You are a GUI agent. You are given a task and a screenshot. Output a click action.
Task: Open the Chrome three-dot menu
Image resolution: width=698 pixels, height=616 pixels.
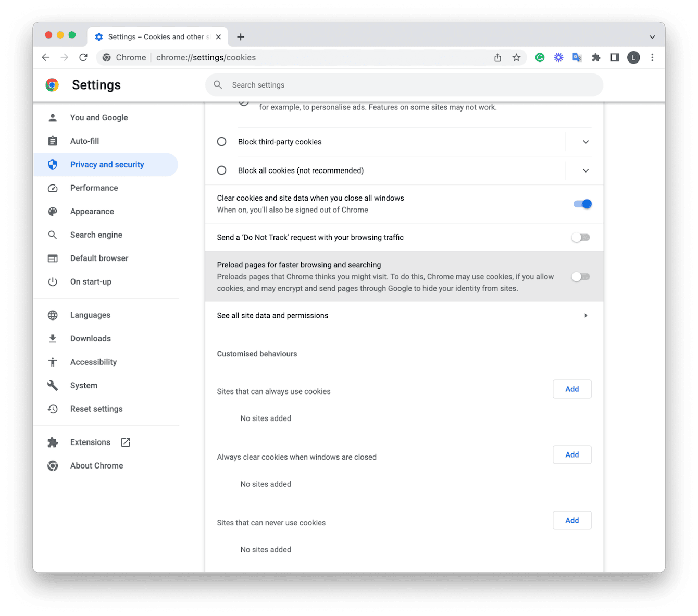(x=653, y=57)
